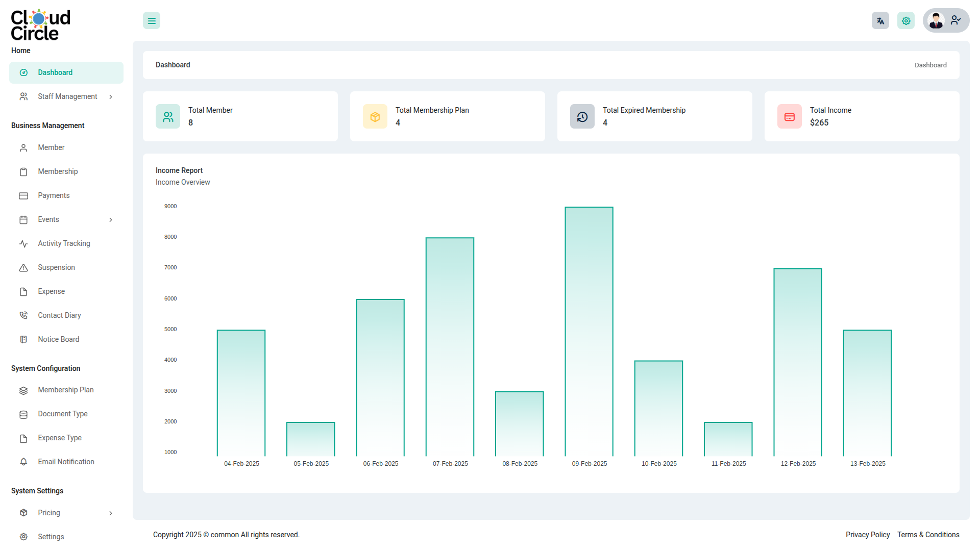
Task: Open the Privacy Policy link
Action: click(x=867, y=535)
